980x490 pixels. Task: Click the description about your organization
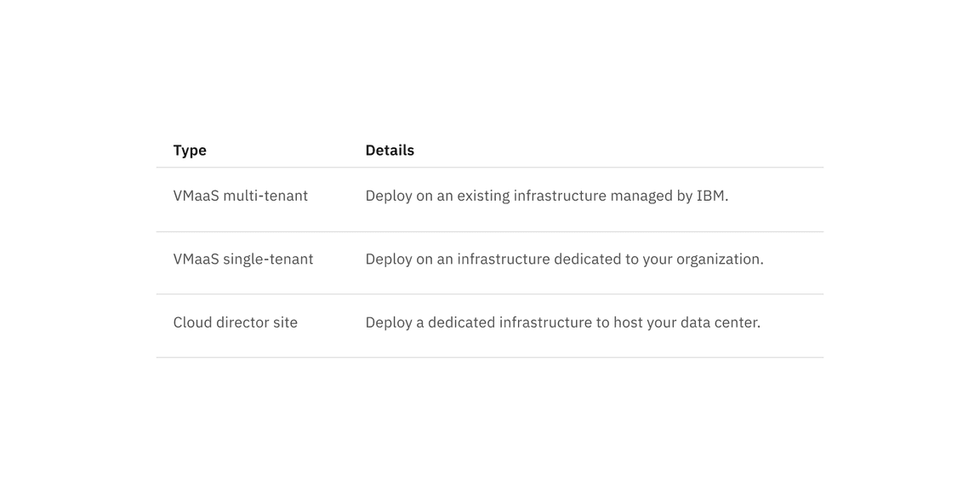(x=564, y=259)
